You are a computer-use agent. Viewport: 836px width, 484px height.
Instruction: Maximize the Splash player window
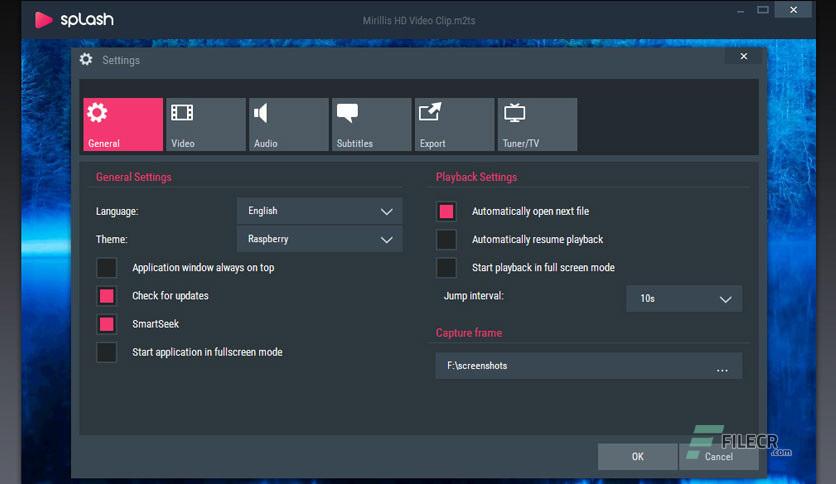click(763, 10)
